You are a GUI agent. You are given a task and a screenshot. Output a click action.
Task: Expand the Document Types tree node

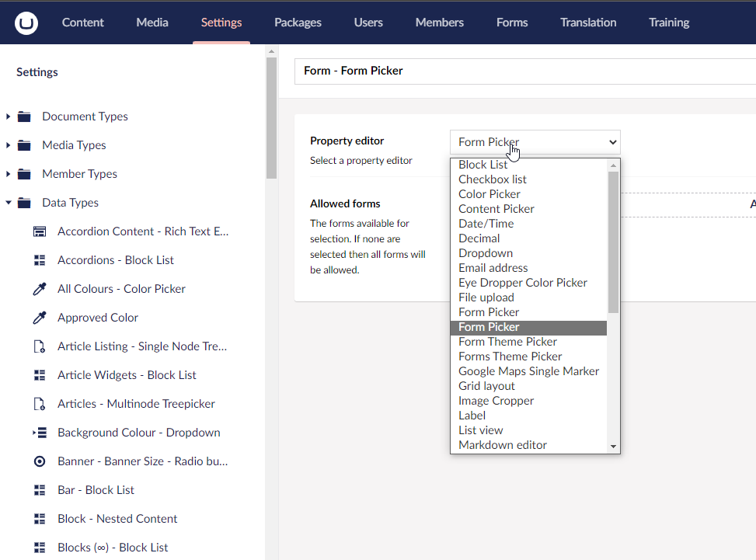pyautogui.click(x=8, y=116)
